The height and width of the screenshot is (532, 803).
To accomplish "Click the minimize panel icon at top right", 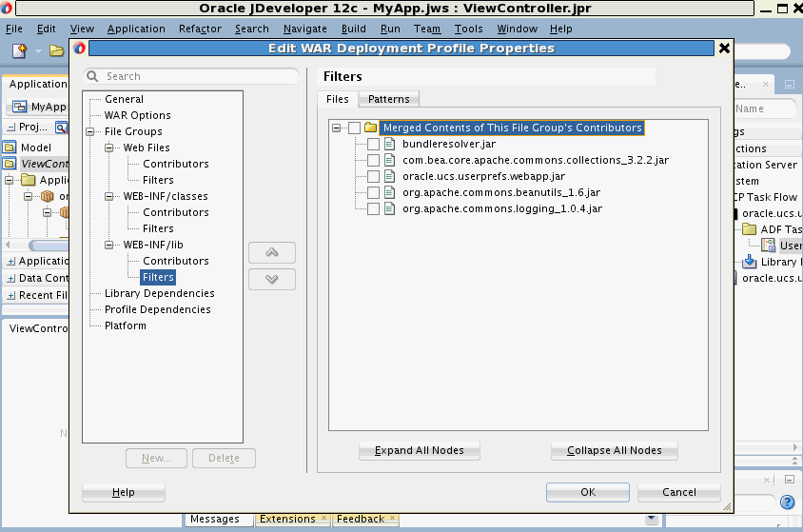I will [790, 84].
